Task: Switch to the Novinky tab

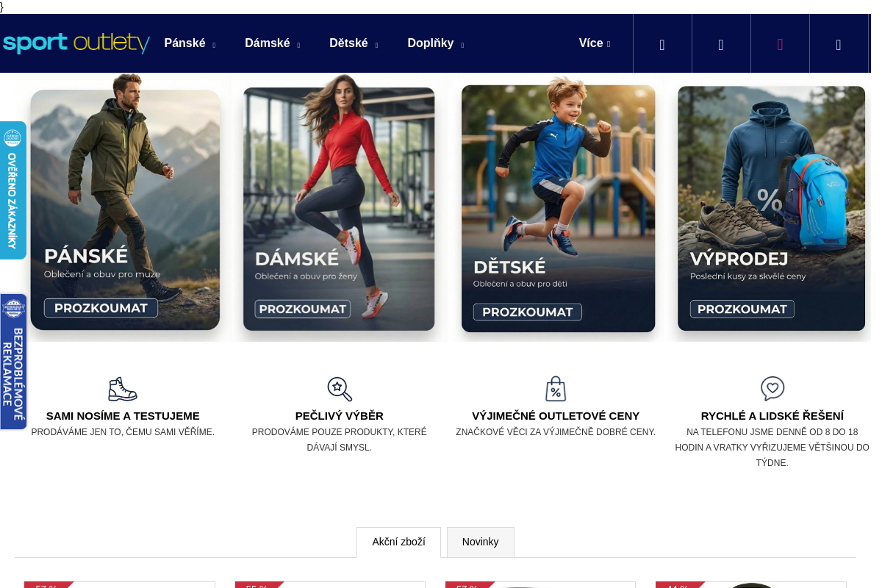Action: pos(480,542)
